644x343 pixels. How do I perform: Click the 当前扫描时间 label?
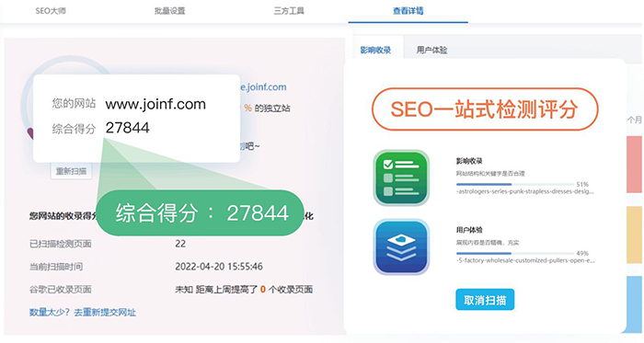56,267
